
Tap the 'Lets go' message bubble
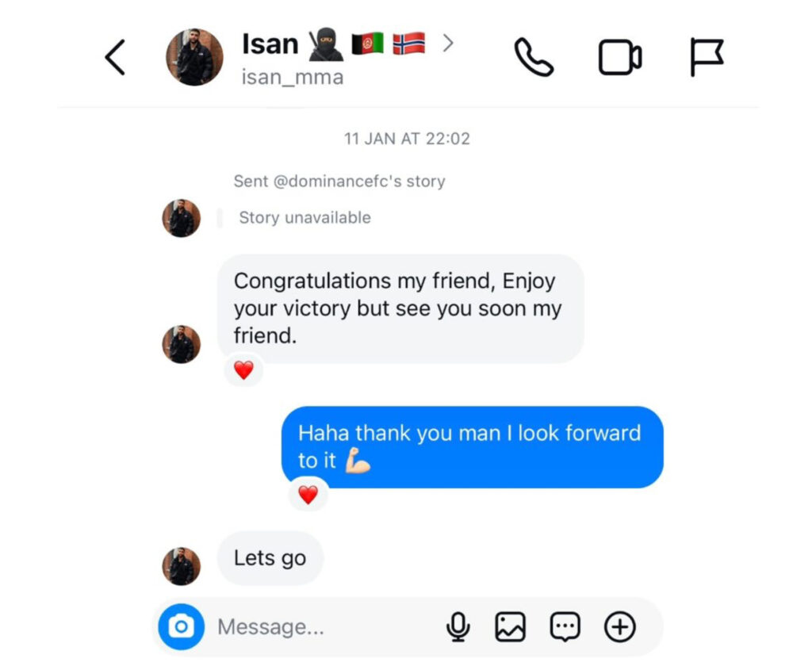(270, 558)
